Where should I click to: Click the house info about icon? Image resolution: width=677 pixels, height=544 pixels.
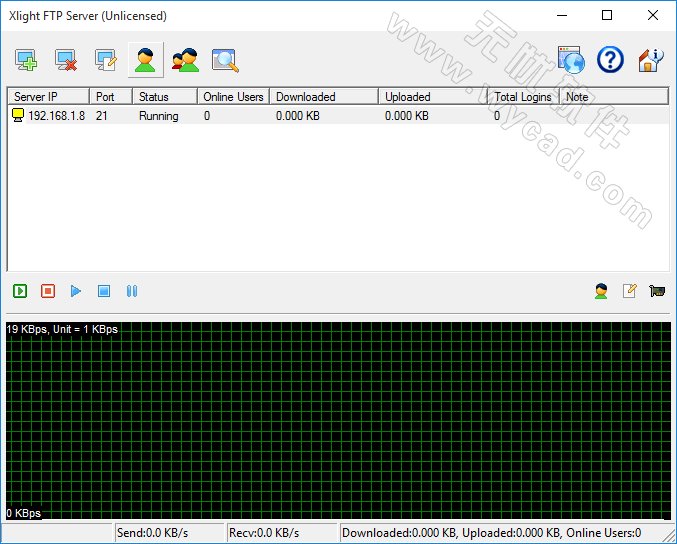pyautogui.click(x=650, y=60)
